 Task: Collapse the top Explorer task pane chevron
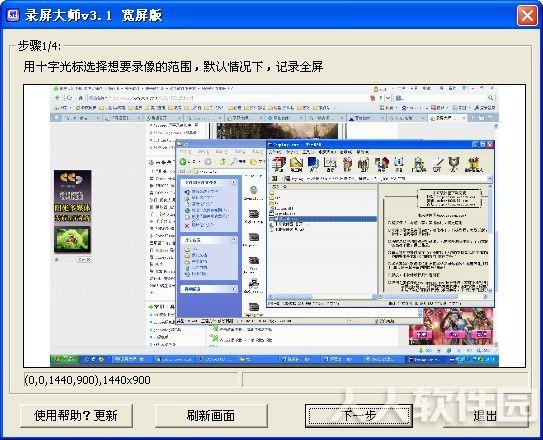[234, 182]
